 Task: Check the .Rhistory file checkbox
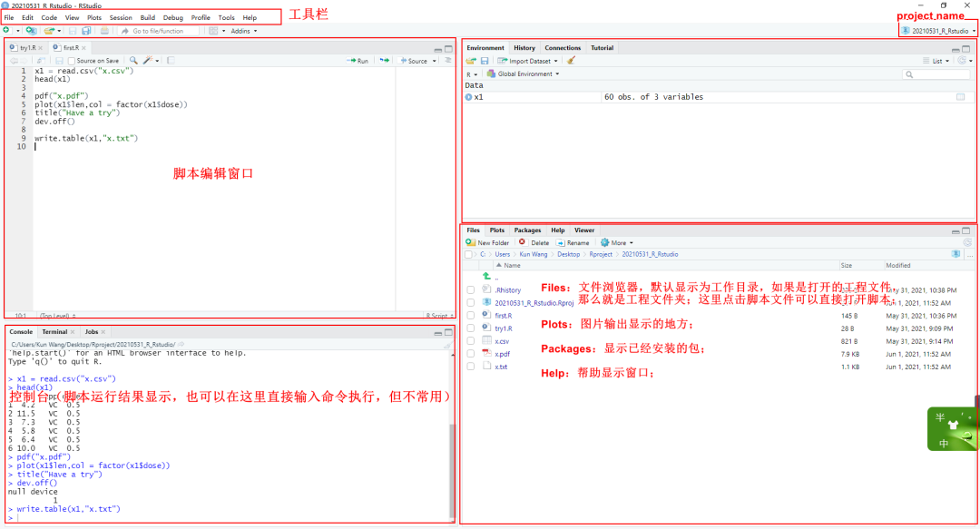471,290
